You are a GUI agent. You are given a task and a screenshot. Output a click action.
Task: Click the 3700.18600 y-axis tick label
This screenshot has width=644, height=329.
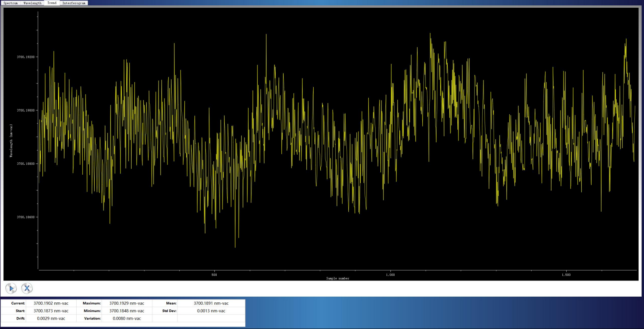pos(25,217)
